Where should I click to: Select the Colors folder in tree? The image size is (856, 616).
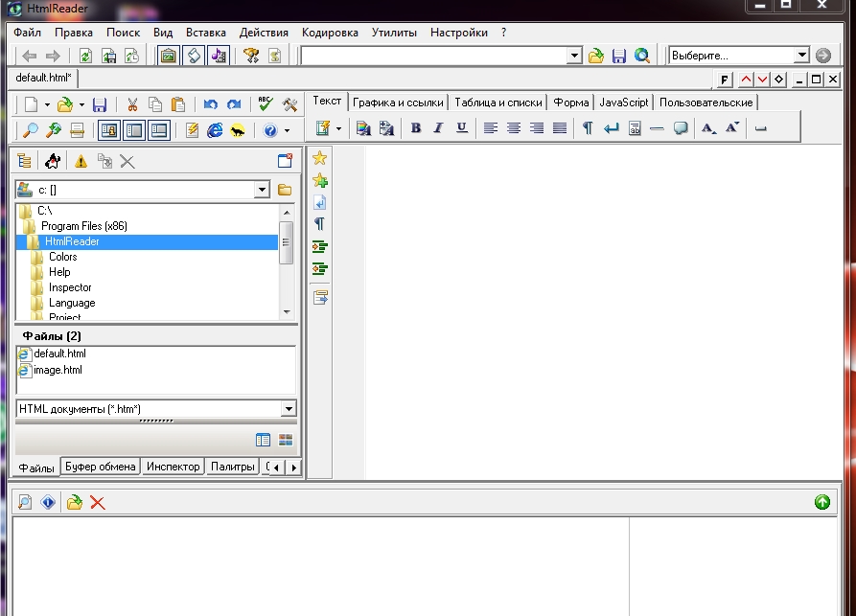click(62, 257)
